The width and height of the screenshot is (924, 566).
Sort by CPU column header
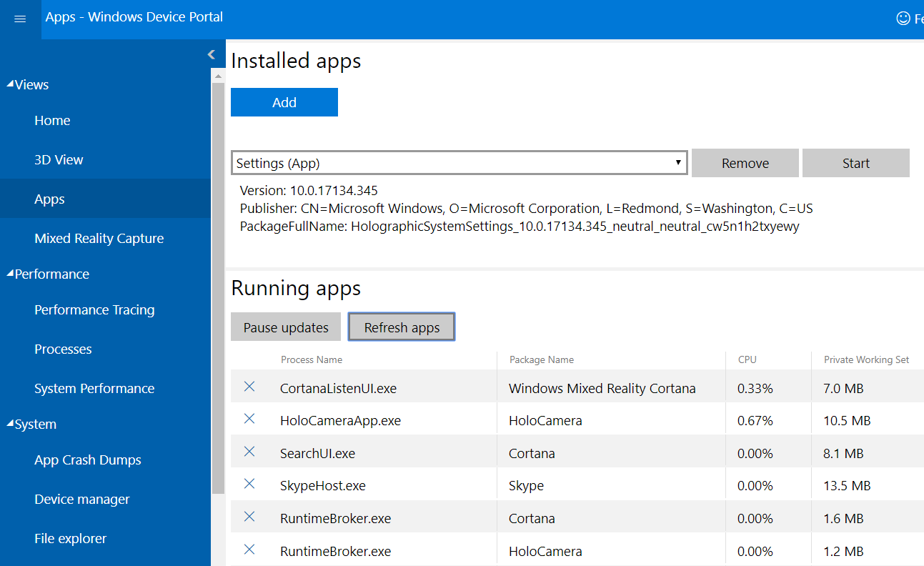(x=747, y=359)
